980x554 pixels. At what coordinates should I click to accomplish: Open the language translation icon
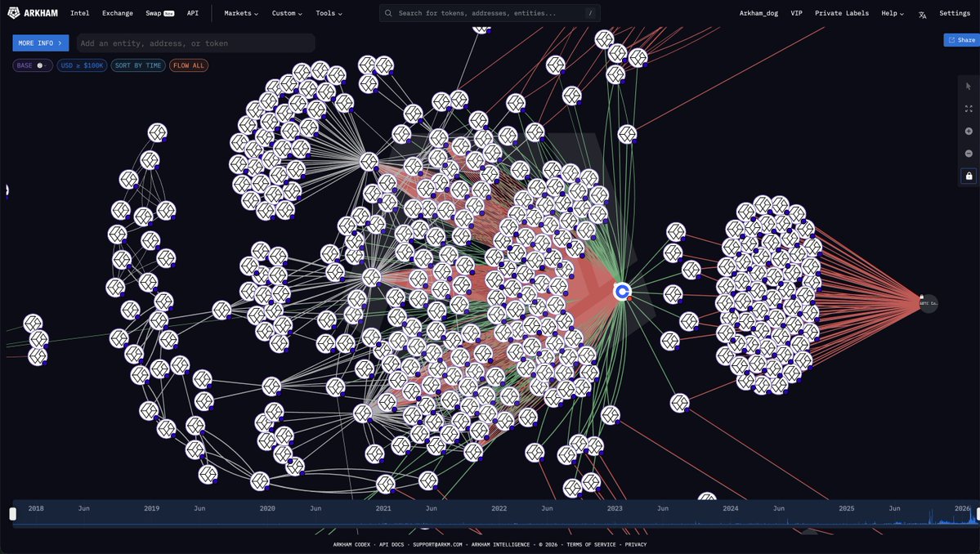click(923, 14)
